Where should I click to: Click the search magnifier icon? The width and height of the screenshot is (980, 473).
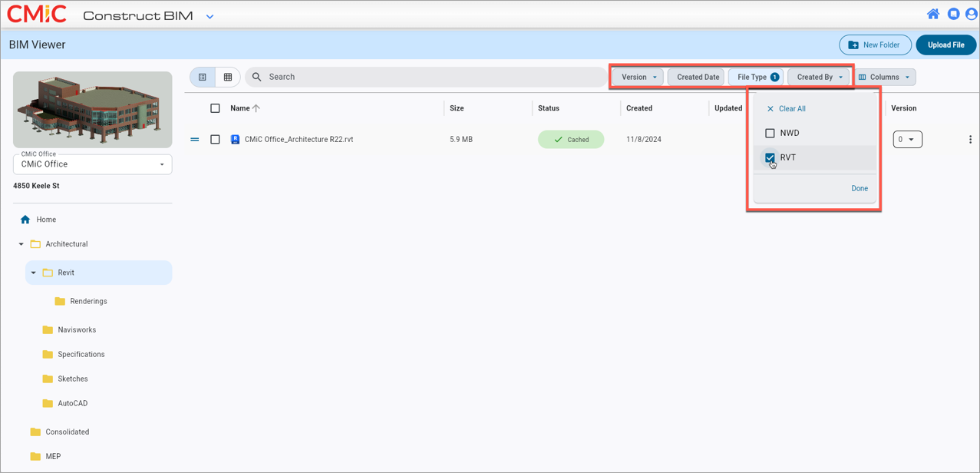pyautogui.click(x=257, y=77)
